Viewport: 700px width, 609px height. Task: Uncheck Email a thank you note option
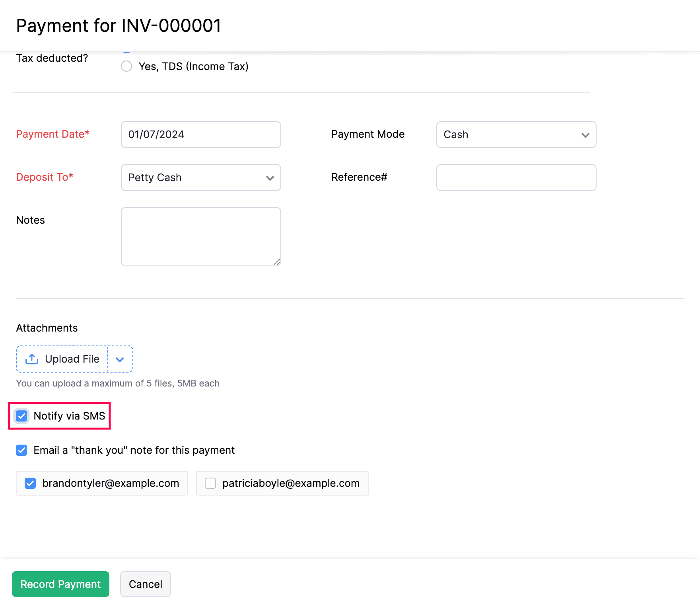[x=21, y=450]
